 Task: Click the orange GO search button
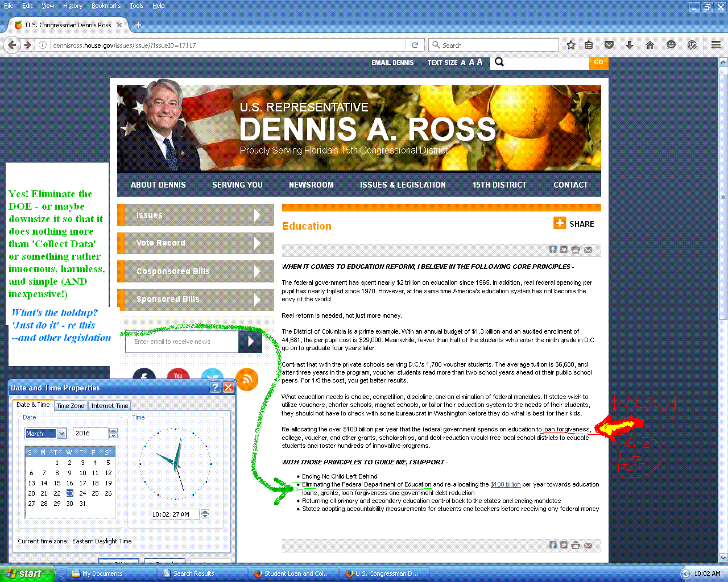[x=598, y=63]
